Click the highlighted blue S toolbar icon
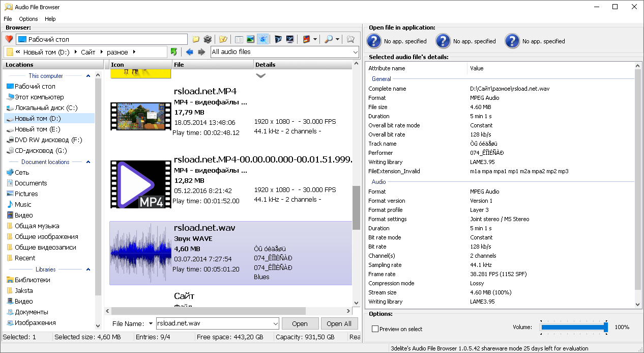644x353 pixels. 262,39
